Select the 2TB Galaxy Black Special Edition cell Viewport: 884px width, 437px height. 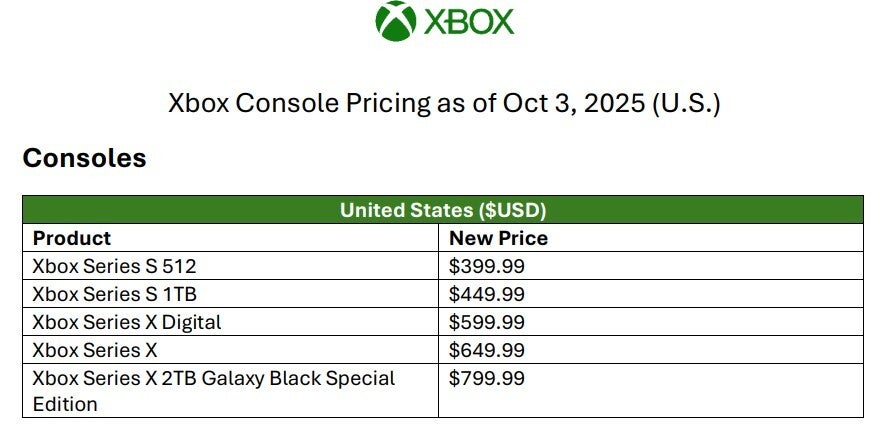point(230,390)
